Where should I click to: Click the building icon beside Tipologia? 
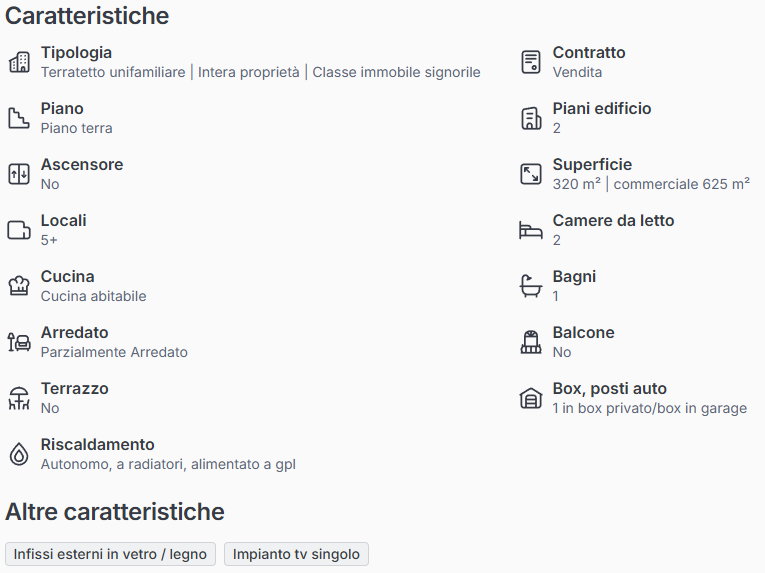tap(19, 62)
